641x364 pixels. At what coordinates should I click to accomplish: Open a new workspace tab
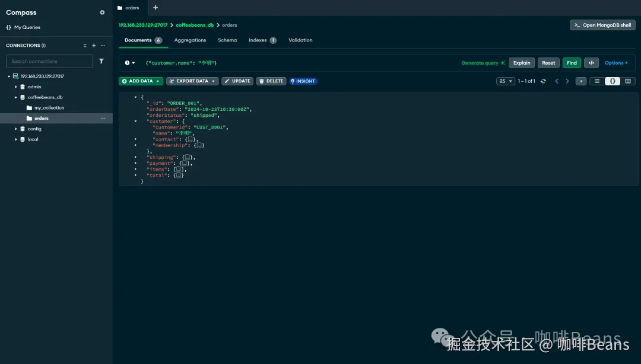tap(156, 7)
